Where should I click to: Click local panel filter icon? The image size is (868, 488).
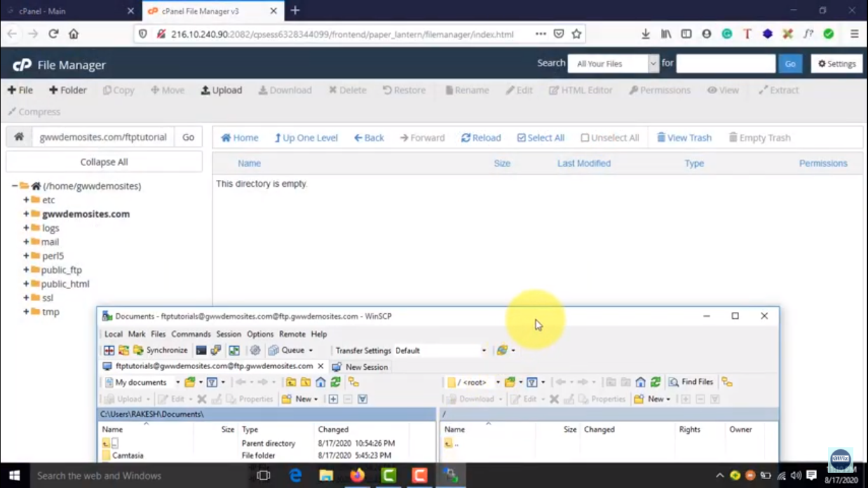coord(212,383)
